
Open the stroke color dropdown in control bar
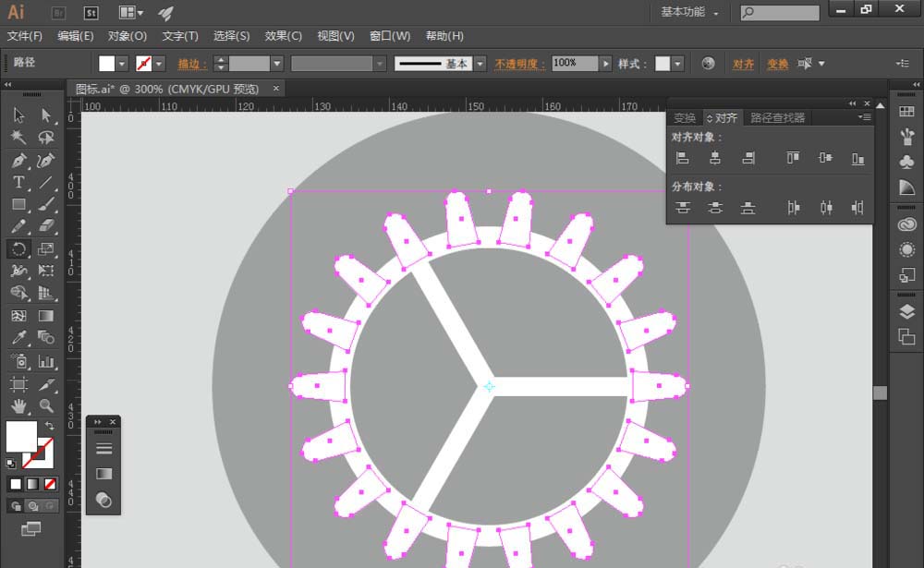tap(159, 64)
